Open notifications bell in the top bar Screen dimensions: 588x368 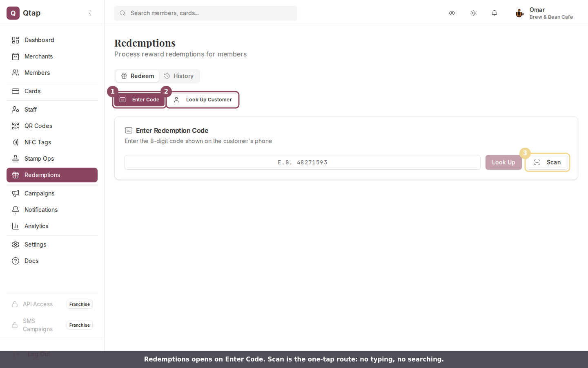click(494, 13)
